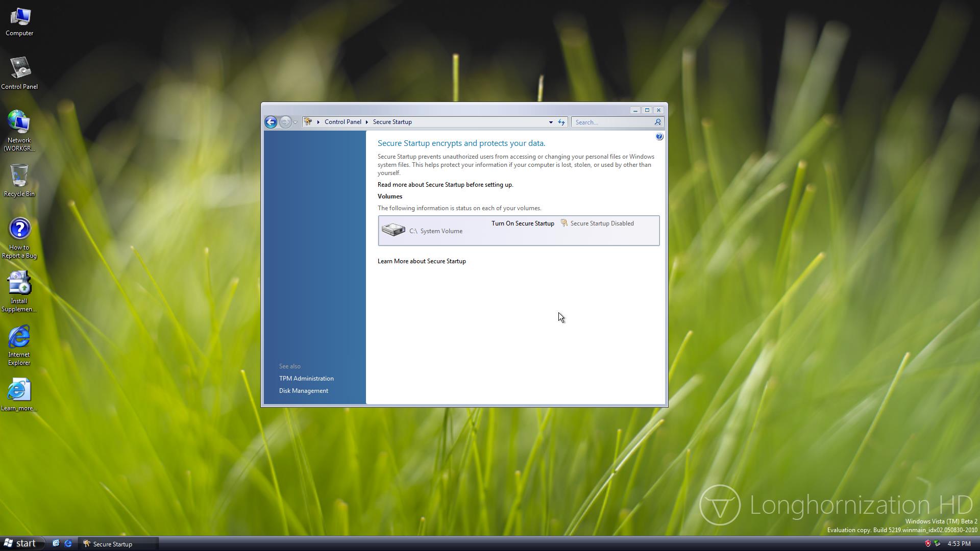Expand breadcrumb arrow after Control Panel

pyautogui.click(x=366, y=122)
